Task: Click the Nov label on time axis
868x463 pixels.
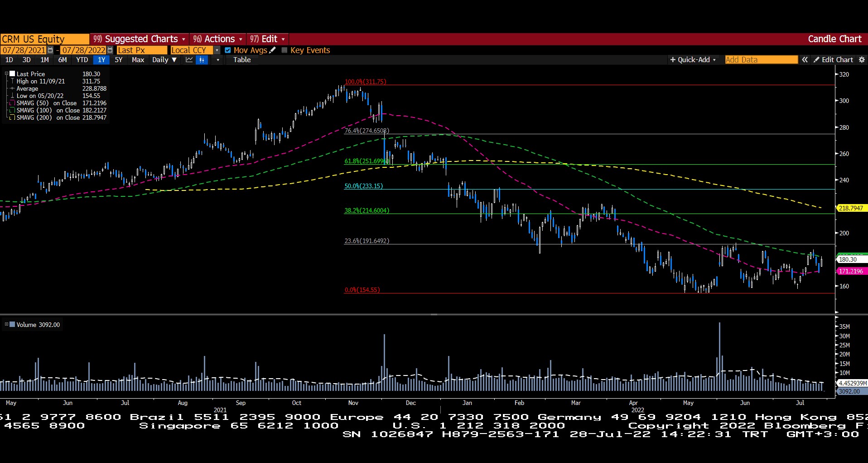Action: click(353, 403)
